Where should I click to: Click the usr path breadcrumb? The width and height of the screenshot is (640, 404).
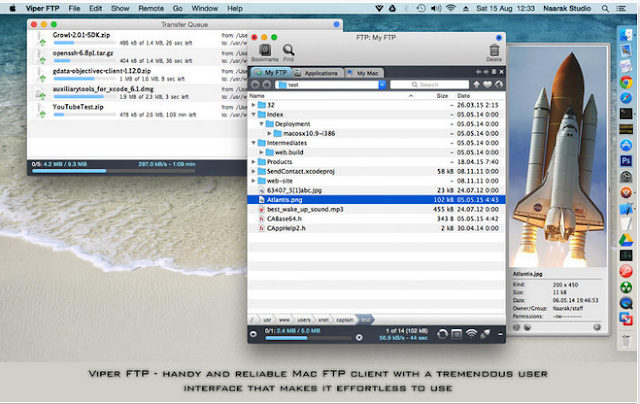tap(267, 320)
